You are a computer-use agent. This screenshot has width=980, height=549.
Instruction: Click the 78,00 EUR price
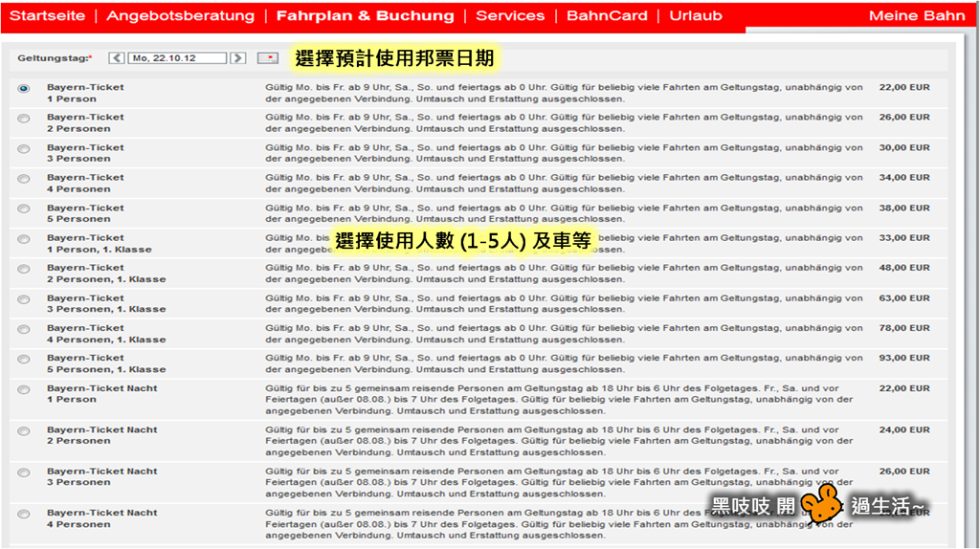[904, 328]
